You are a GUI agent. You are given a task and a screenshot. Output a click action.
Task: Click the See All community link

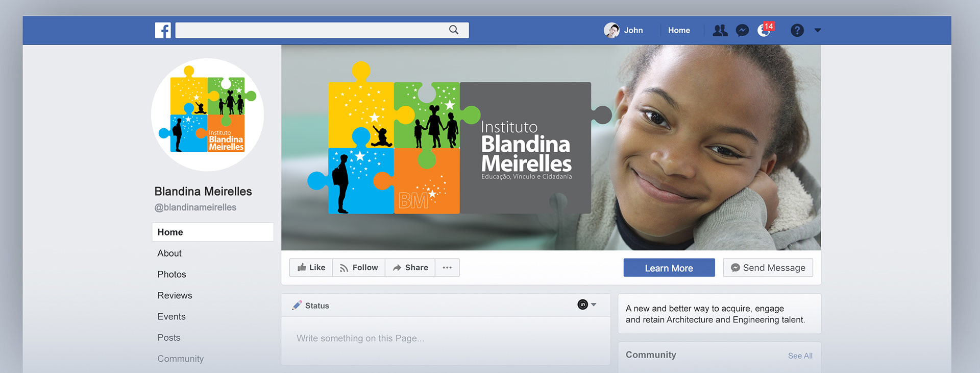pyautogui.click(x=800, y=356)
